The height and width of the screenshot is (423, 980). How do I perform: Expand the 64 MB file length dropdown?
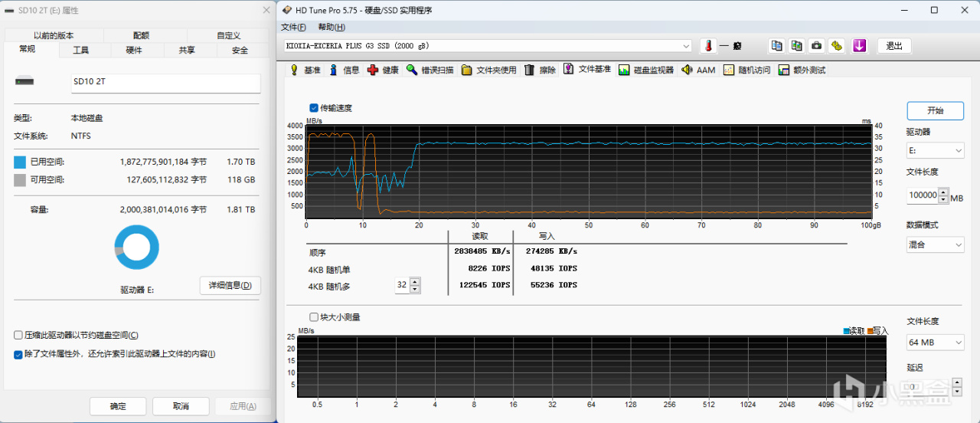point(935,342)
